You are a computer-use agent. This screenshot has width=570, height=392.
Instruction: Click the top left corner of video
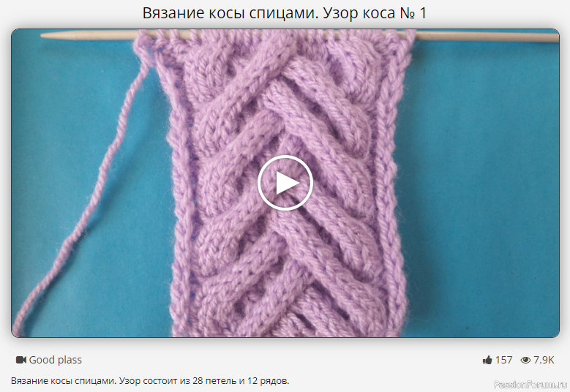pos(16,34)
